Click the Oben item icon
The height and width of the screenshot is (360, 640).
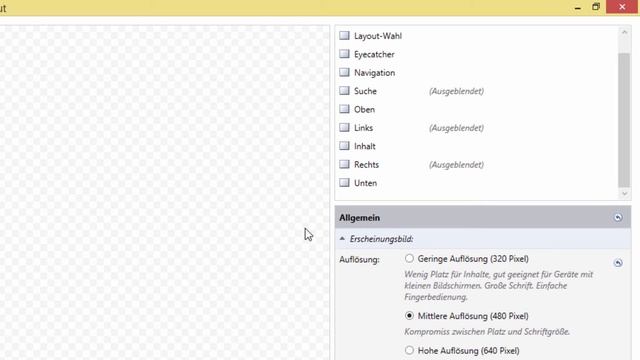(344, 109)
